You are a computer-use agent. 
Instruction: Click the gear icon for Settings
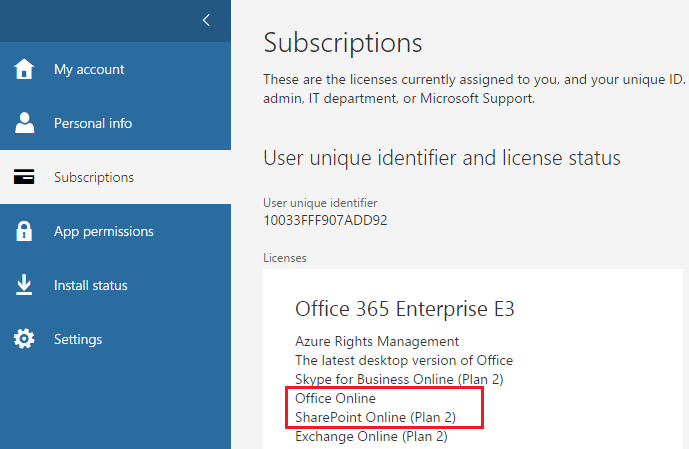click(24, 339)
